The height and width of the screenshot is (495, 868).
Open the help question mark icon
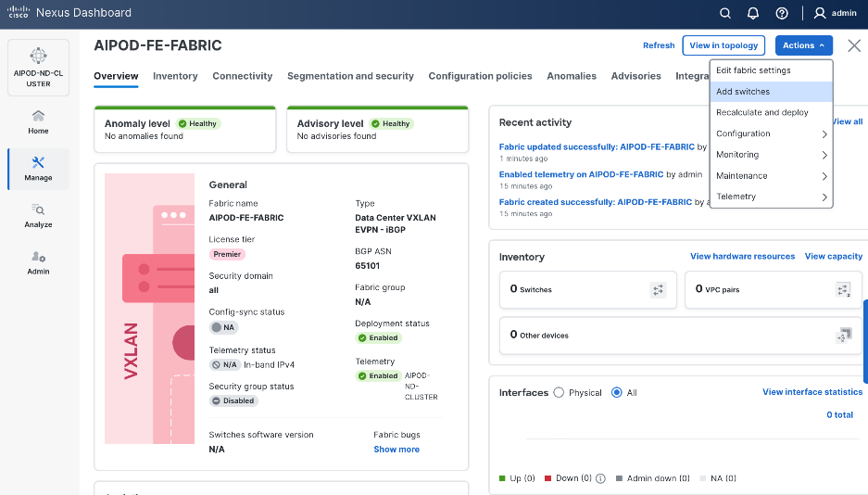coord(782,13)
